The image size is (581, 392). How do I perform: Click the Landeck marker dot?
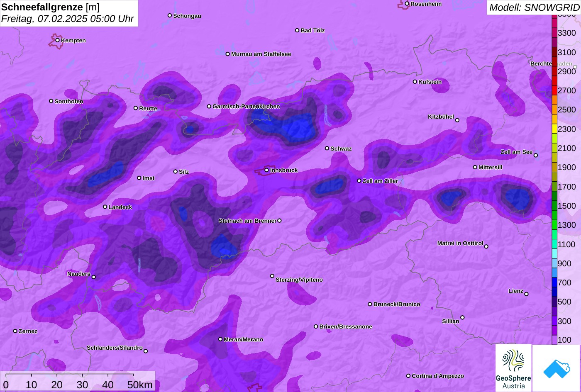pyautogui.click(x=105, y=207)
